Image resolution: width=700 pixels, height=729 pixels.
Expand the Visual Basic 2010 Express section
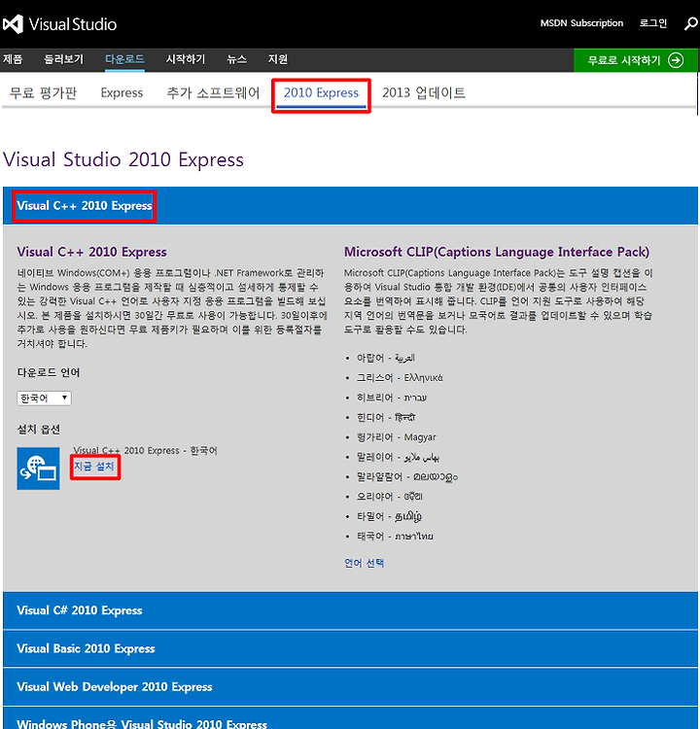point(350,648)
